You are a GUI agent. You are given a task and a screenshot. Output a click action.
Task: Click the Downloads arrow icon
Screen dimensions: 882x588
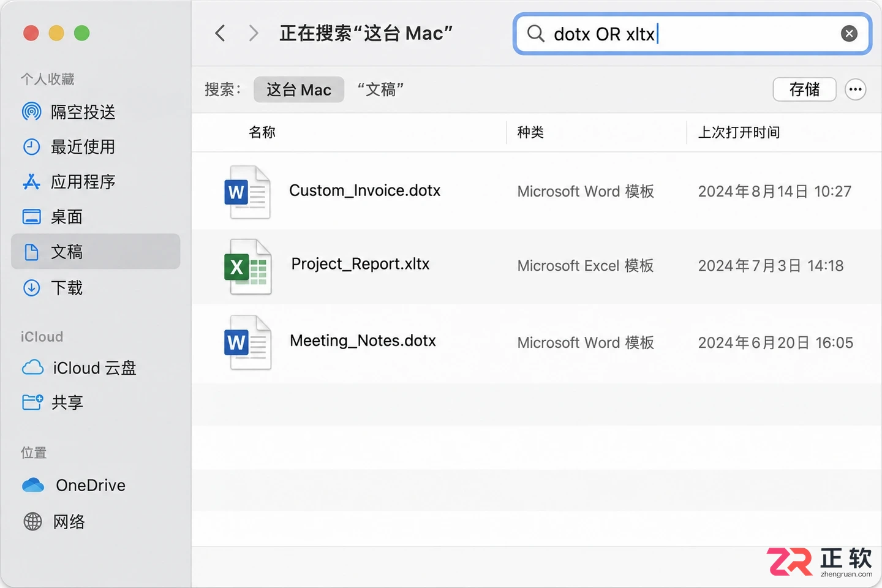tap(31, 287)
